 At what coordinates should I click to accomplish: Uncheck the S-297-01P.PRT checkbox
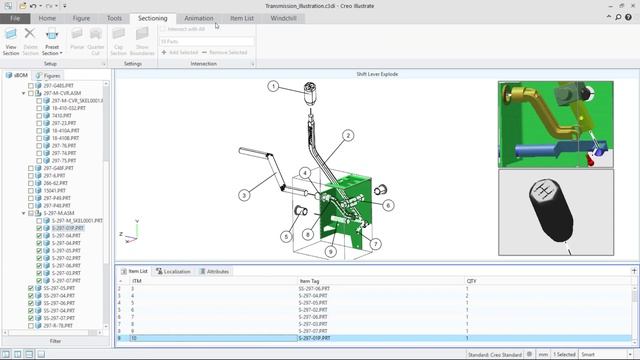pos(39,228)
